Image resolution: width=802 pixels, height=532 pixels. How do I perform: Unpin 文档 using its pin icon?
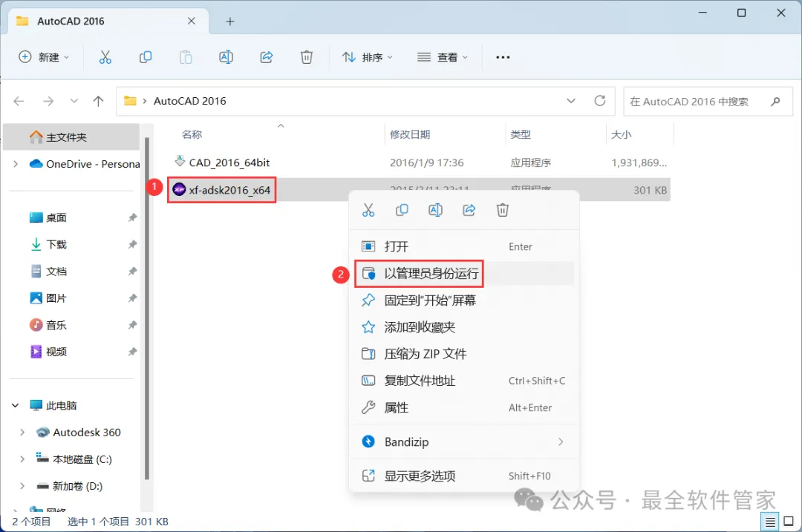click(132, 272)
